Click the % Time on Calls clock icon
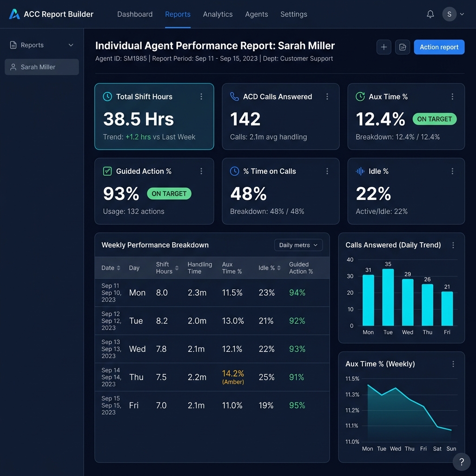The height and width of the screenshot is (476, 476). point(234,171)
